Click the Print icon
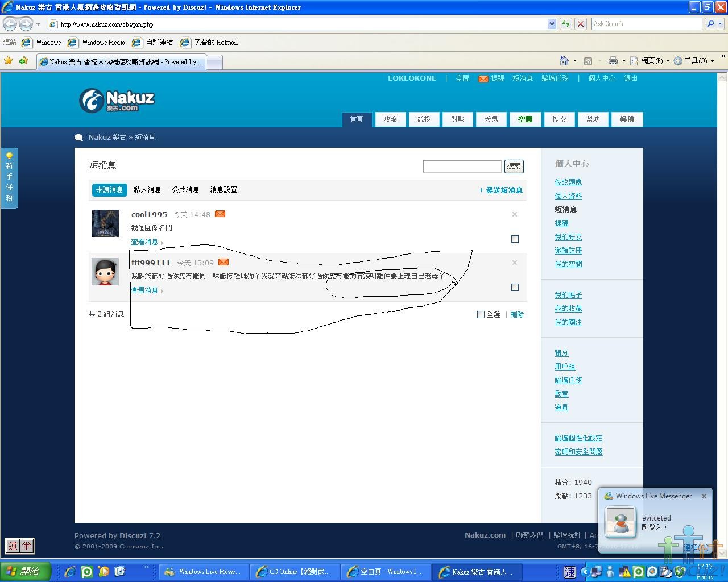The image size is (728, 582). pos(613,61)
